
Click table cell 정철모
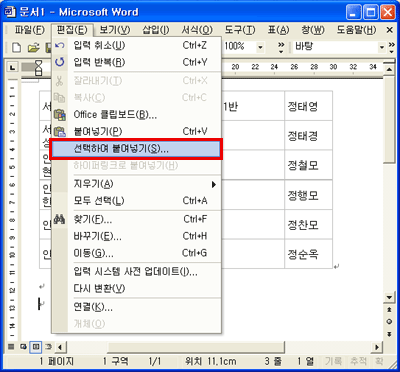[308, 165]
